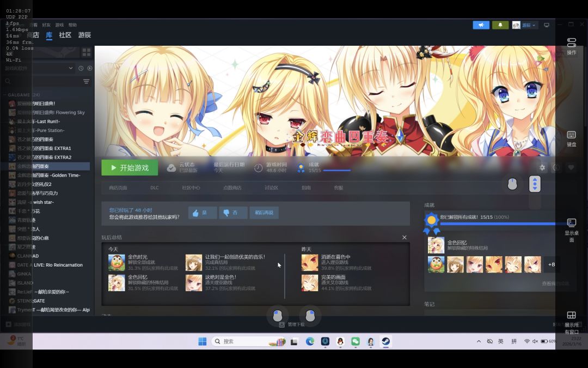588x368 pixels.
Task: Open the game settings gear icon
Action: pos(542,167)
